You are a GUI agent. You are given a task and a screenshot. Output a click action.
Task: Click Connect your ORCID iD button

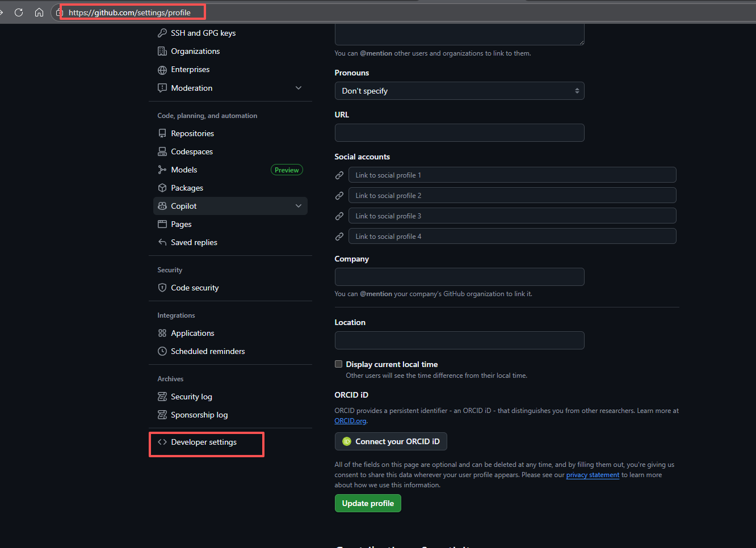click(x=391, y=441)
